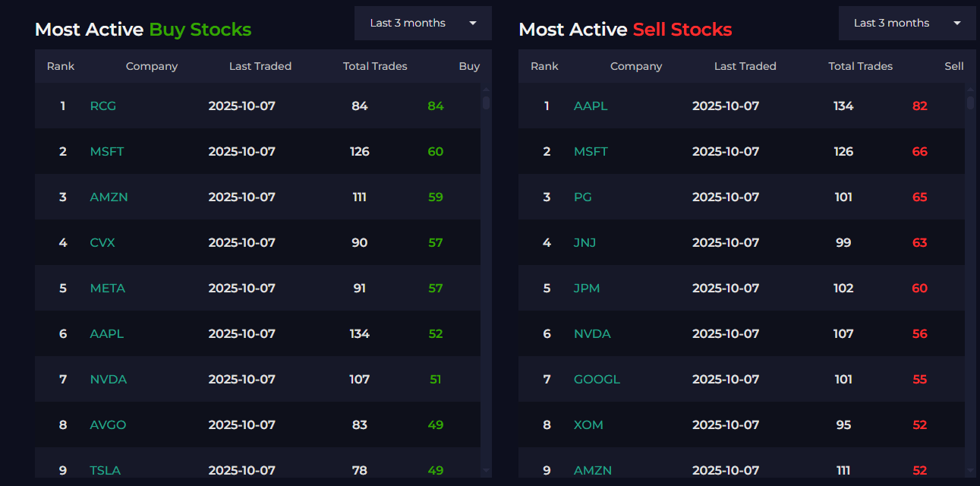The image size is (980, 486).
Task: Select the Total Trades value 91 for META
Action: pos(360,288)
